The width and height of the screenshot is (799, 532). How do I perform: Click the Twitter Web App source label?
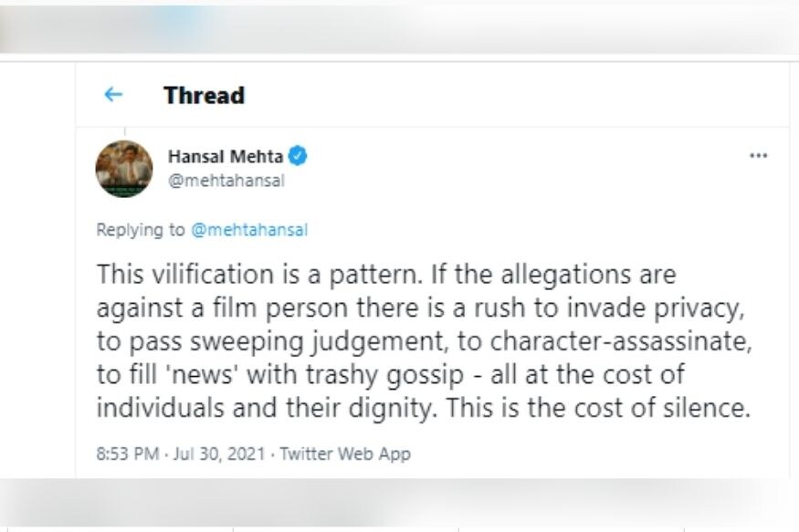pos(345,454)
